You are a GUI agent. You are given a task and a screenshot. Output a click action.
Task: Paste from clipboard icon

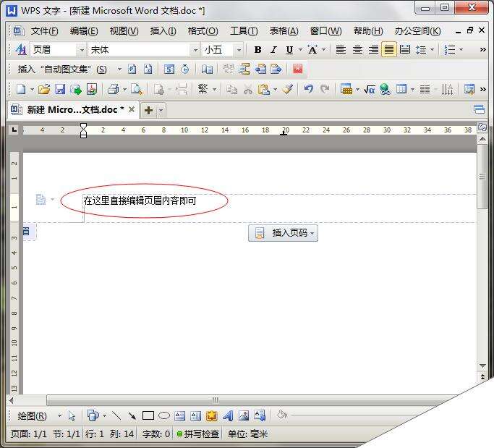(x=263, y=90)
